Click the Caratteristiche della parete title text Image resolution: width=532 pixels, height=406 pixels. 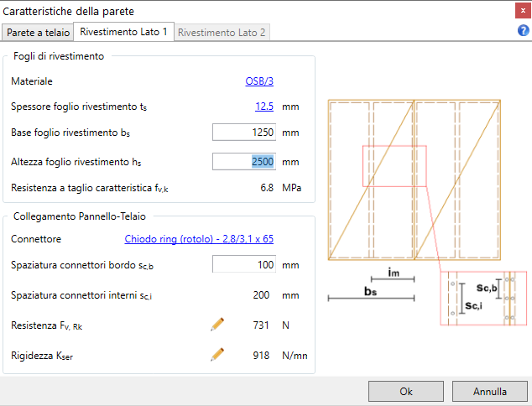[x=68, y=11]
